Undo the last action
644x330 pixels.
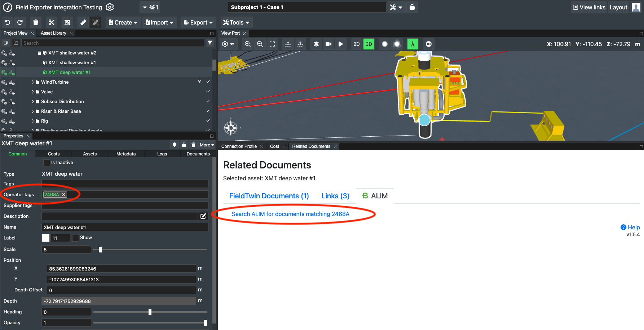click(8, 22)
